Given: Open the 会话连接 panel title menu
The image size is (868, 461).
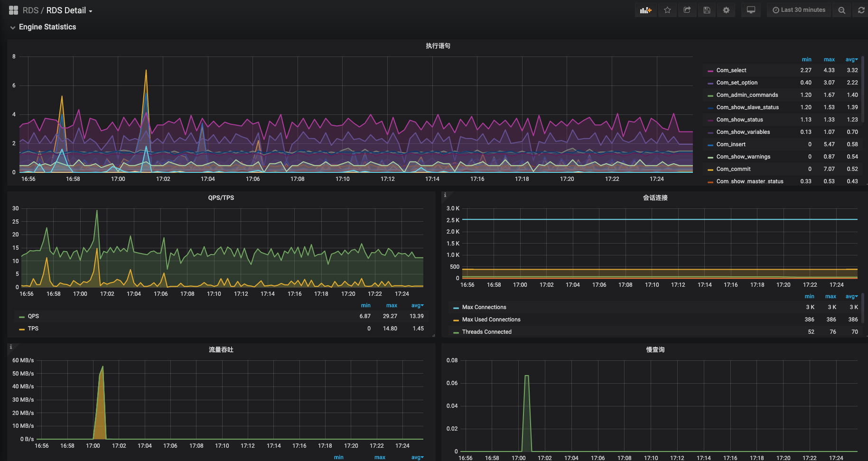Looking at the screenshot, I should [655, 198].
